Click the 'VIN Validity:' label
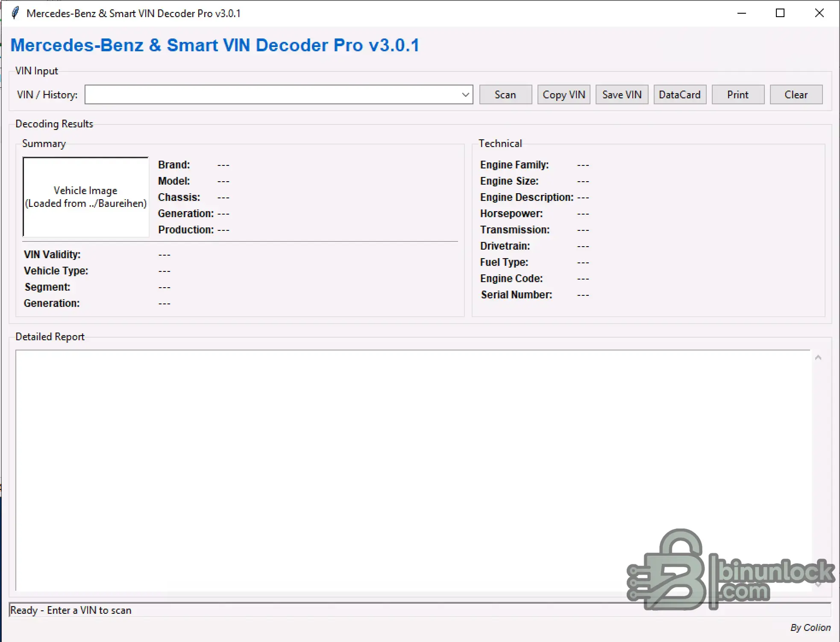Screen dimensions: 840x642 pyautogui.click(x=52, y=254)
